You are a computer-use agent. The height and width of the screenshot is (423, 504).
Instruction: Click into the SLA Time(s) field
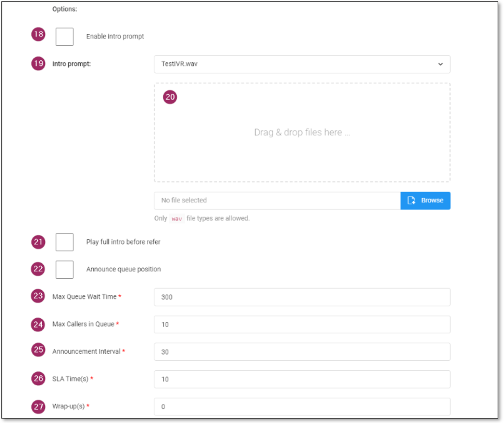tap(302, 379)
